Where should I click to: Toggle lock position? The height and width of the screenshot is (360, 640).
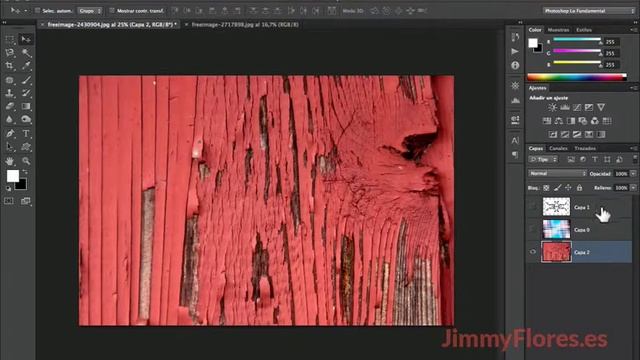568,188
